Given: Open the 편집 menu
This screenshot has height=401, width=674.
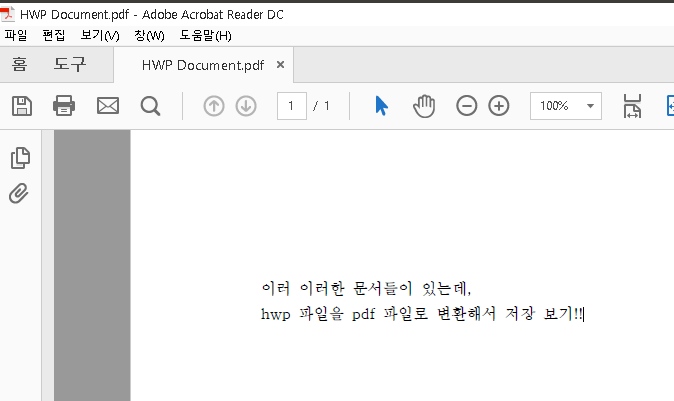Looking at the screenshot, I should [x=54, y=35].
